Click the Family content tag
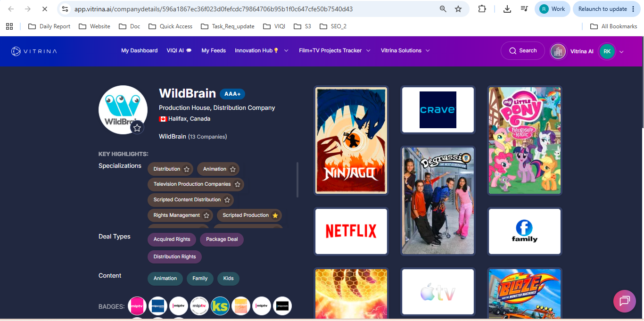644x321 pixels. (200, 279)
